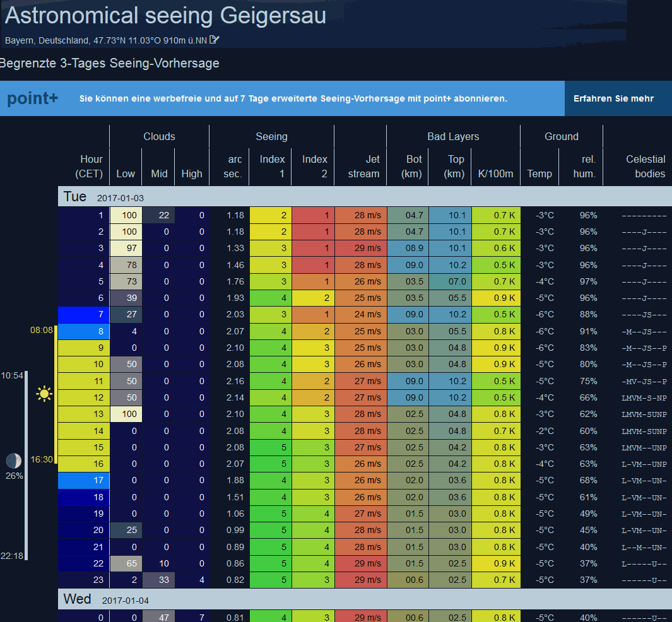Viewport: 672px width, 622px height.
Task: Click the 22:18 moonset time label
Action: [12, 555]
